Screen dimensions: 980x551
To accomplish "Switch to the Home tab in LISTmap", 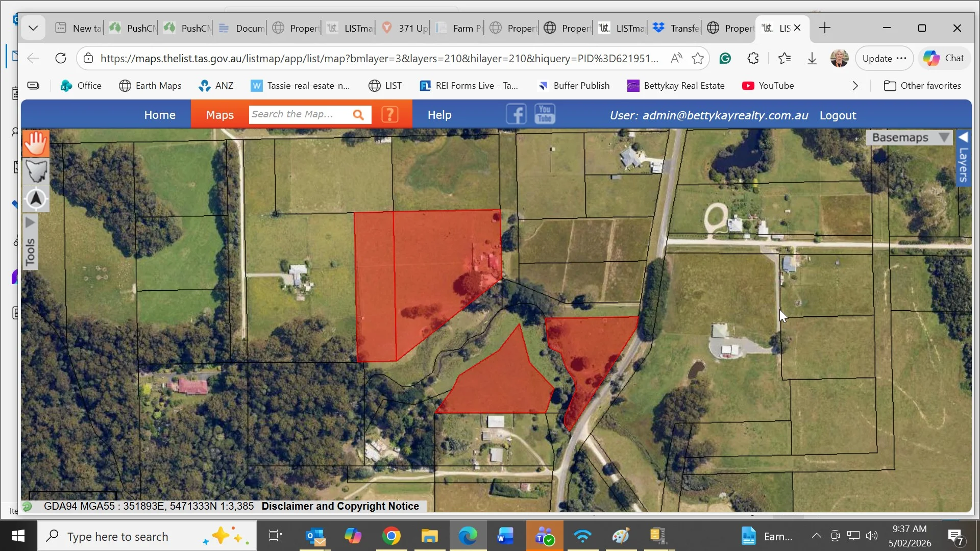I will pos(160,114).
